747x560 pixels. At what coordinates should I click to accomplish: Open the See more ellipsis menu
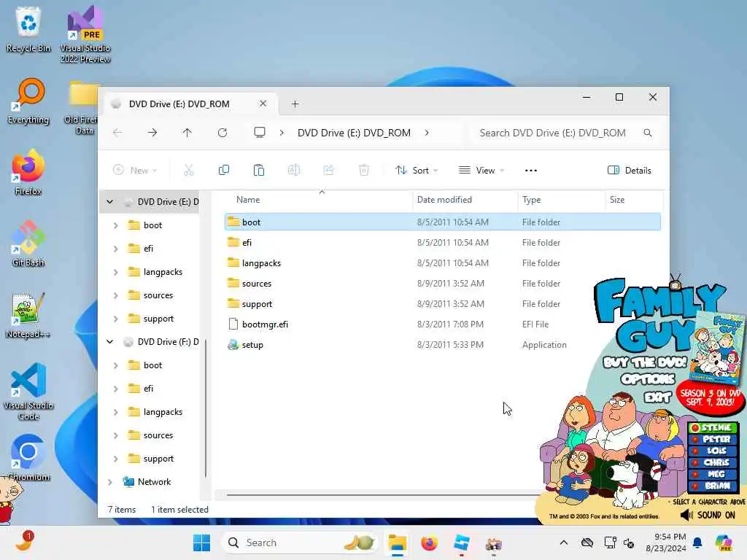pyautogui.click(x=531, y=171)
